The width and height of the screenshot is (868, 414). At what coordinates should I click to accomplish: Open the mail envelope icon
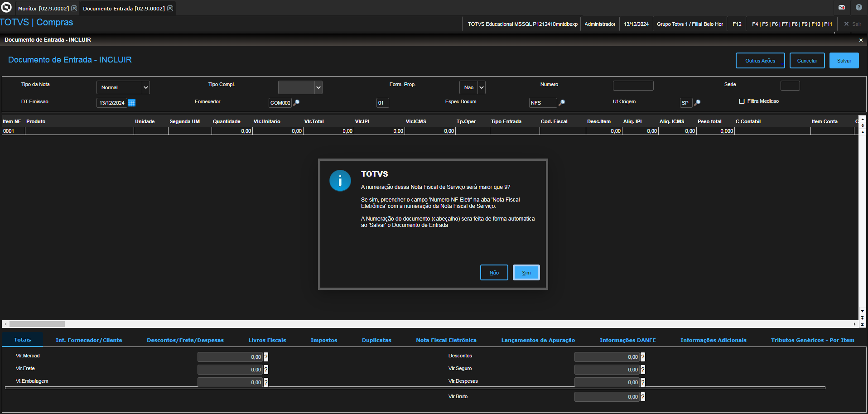click(842, 7)
